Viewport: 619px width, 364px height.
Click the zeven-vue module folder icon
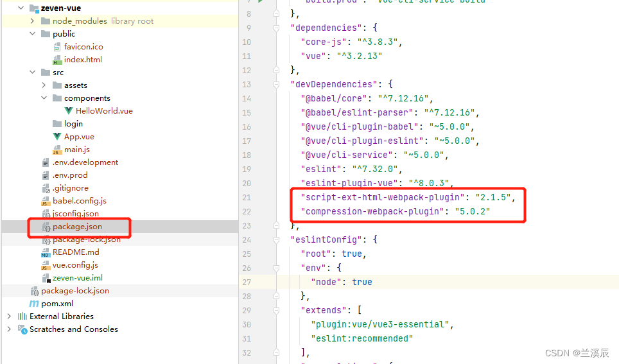point(34,8)
